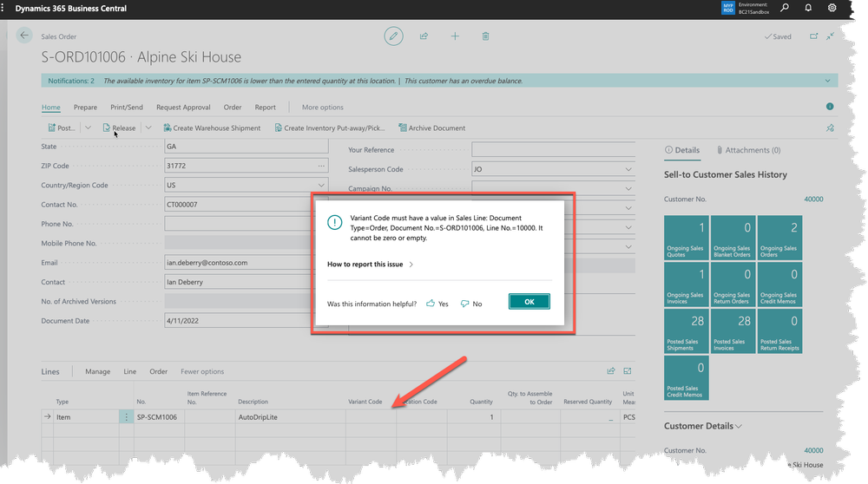Open the Request Approval tab
868x484 pixels.
tap(183, 108)
